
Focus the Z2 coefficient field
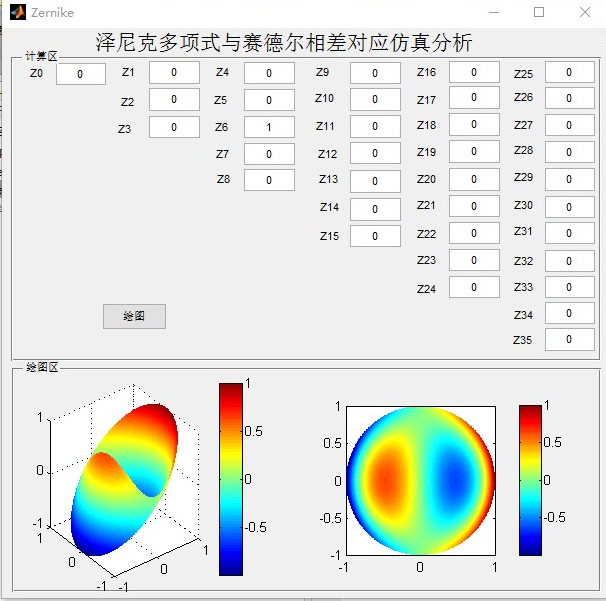pos(174,99)
